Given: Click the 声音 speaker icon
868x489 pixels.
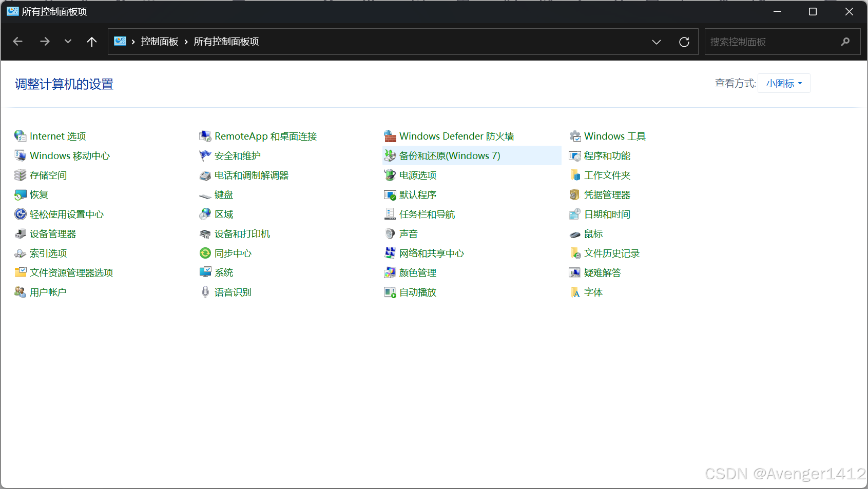Looking at the screenshot, I should coord(390,233).
